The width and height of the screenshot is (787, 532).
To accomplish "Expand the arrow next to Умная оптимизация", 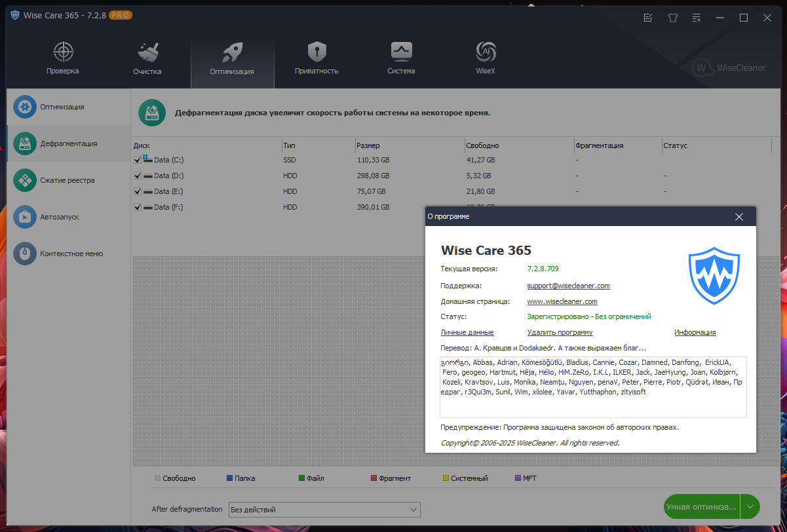I will click(x=750, y=506).
